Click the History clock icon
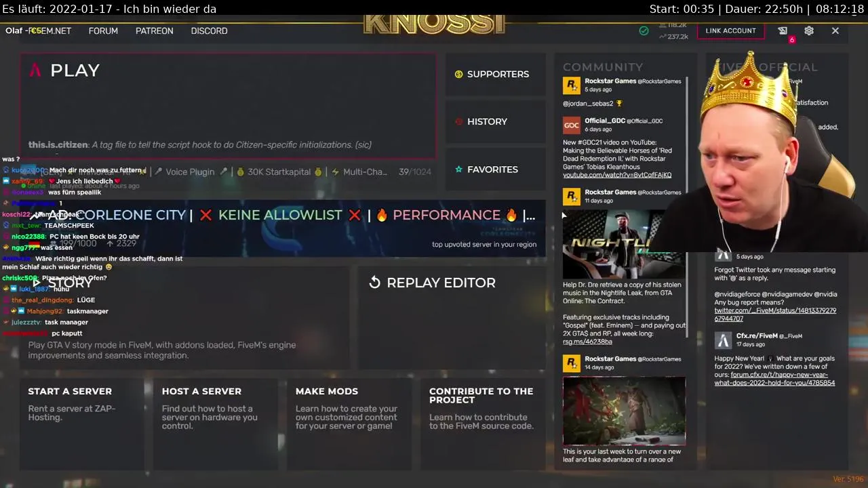This screenshot has width=868, height=488. 458,121
